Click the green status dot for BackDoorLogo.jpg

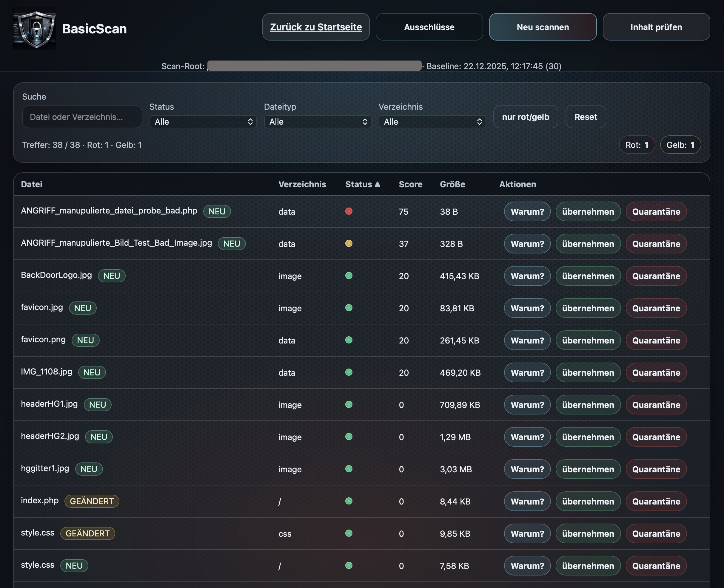pos(349,276)
